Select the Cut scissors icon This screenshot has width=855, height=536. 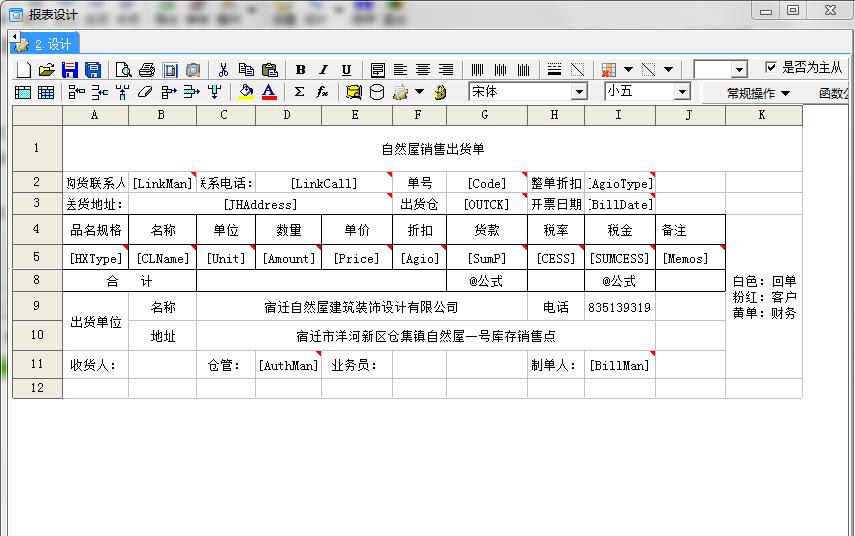click(x=223, y=70)
